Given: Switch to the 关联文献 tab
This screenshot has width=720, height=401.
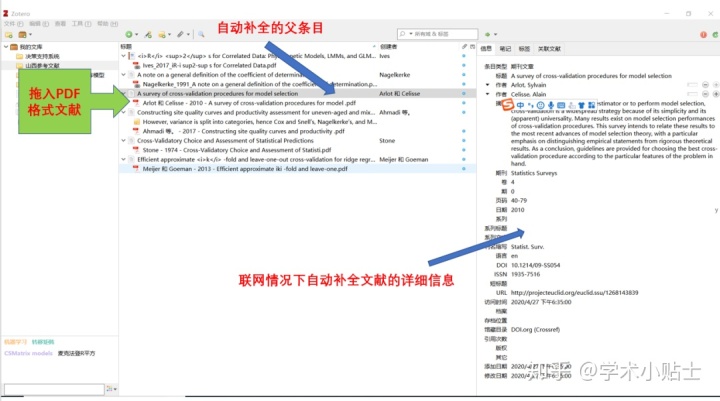Looking at the screenshot, I should coord(549,49).
